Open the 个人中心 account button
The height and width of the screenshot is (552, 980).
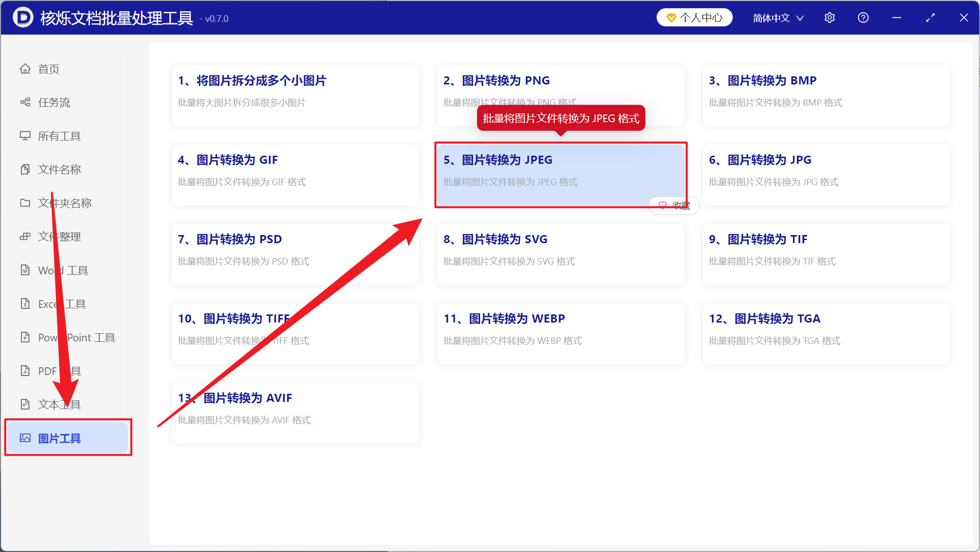click(694, 18)
